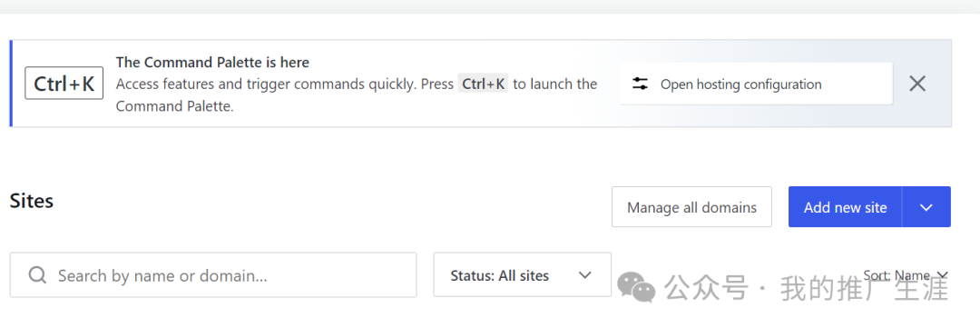Open the Status: All sites dropdown
This screenshot has height=328, width=980.
coord(523,274)
